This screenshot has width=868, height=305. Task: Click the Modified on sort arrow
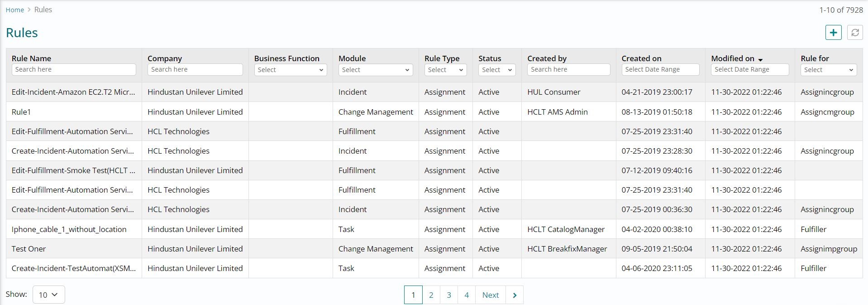[x=760, y=59]
